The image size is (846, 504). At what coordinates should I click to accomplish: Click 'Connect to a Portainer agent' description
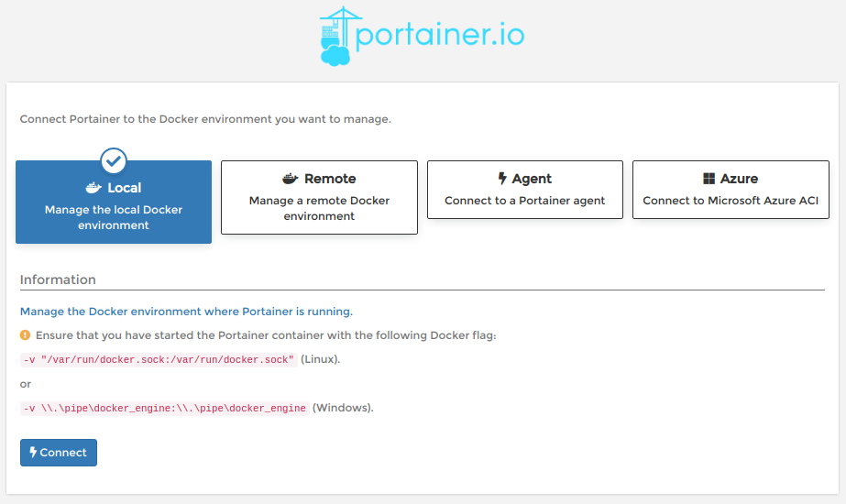click(525, 201)
